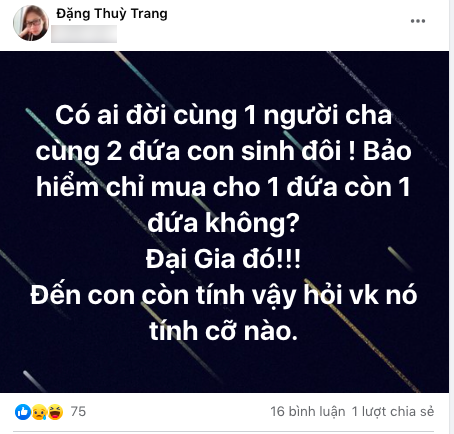Click the text 'đứa không?' in the post
The height and width of the screenshot is (434, 454).
pos(223,224)
